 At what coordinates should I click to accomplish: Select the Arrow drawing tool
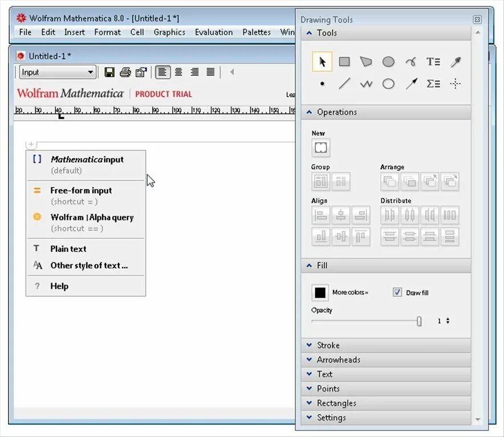411,84
